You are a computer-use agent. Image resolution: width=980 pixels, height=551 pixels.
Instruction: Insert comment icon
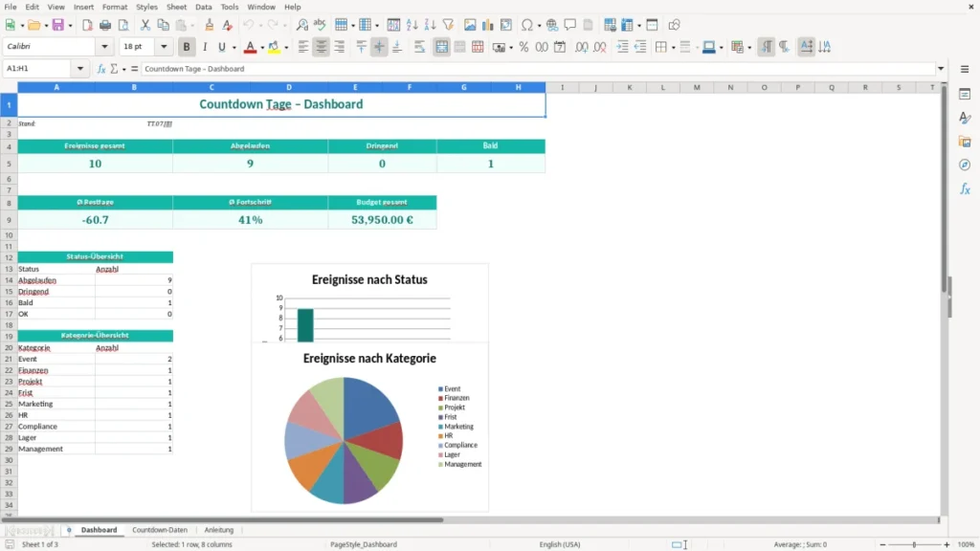pyautogui.click(x=570, y=25)
